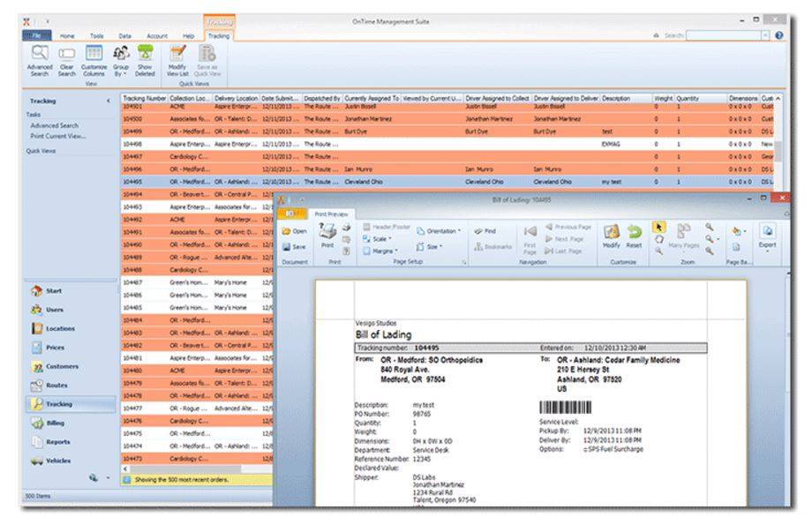Open Vehicles in the navigation pane
The height and width of the screenshot is (532, 812).
[71, 461]
